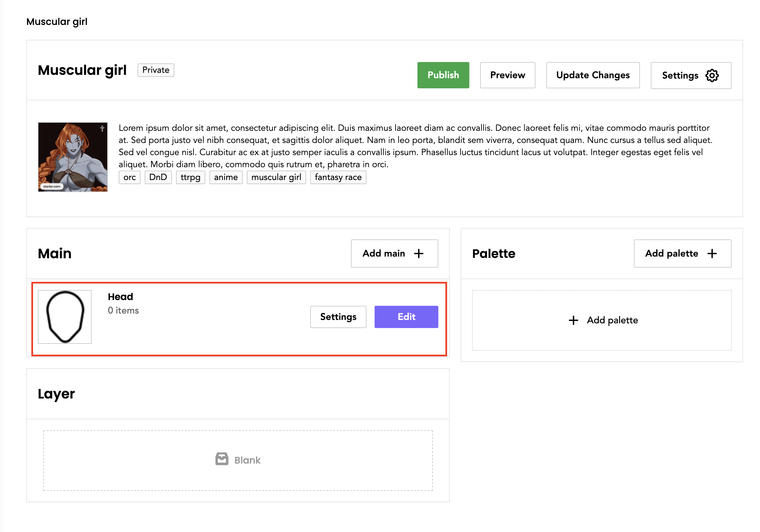Edit the Head main item
The image size is (760, 532).
[x=406, y=317]
